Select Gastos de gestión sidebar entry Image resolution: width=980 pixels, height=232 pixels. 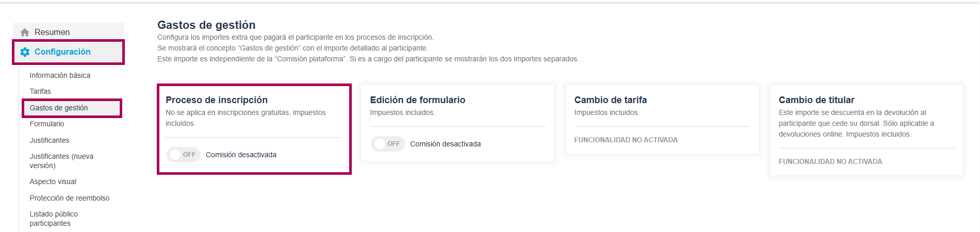(59, 108)
